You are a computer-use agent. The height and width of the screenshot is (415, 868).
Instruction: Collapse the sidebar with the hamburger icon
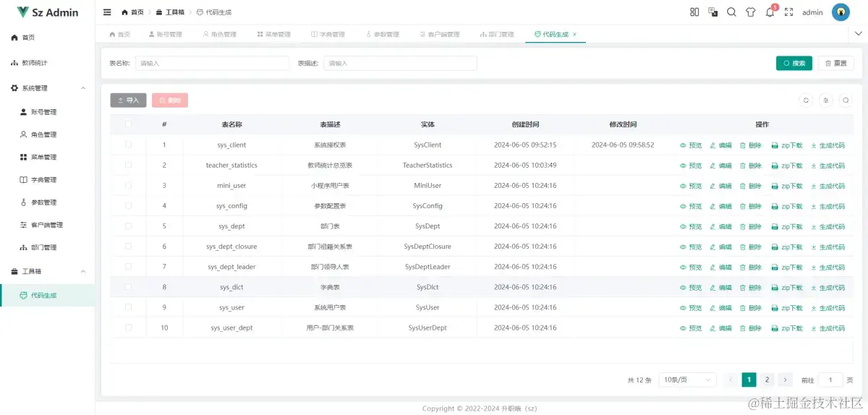(107, 12)
